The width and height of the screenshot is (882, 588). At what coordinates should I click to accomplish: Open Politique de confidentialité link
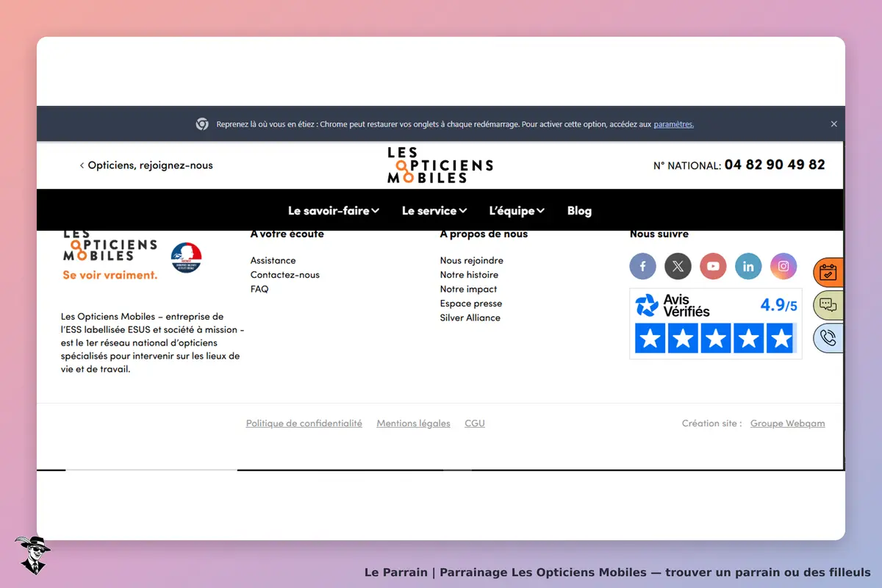[x=304, y=423]
